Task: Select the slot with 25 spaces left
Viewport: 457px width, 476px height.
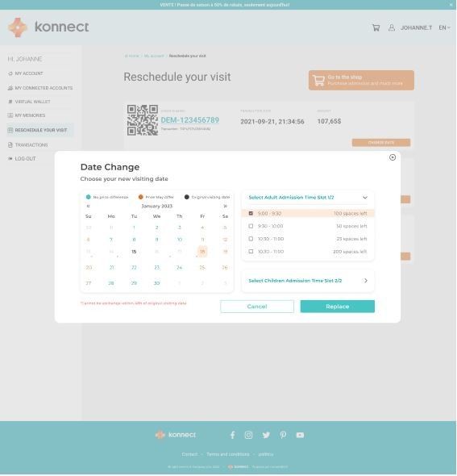Action: click(x=251, y=239)
